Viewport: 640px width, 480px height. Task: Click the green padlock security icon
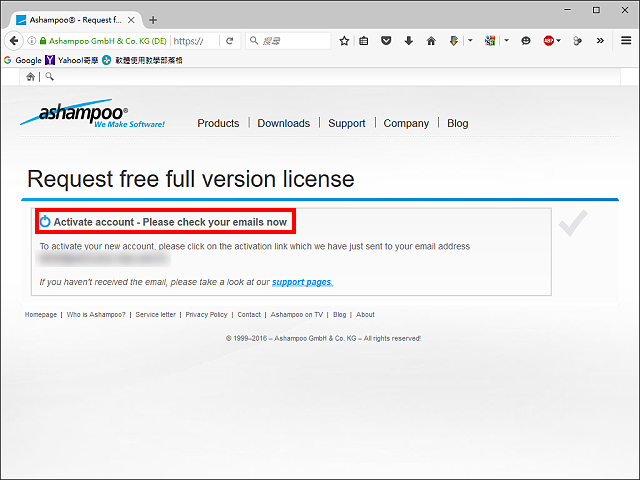(x=42, y=41)
